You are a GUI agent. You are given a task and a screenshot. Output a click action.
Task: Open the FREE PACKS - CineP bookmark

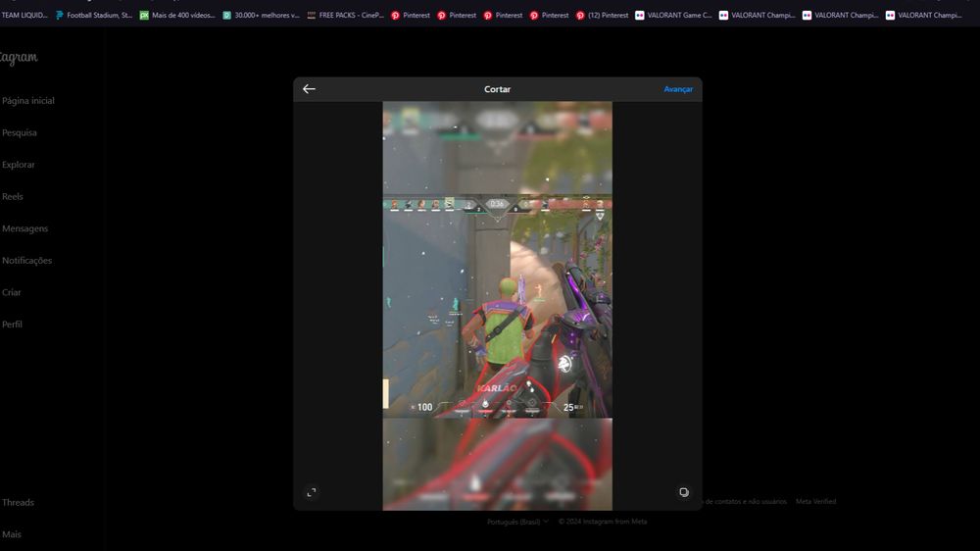345,15
